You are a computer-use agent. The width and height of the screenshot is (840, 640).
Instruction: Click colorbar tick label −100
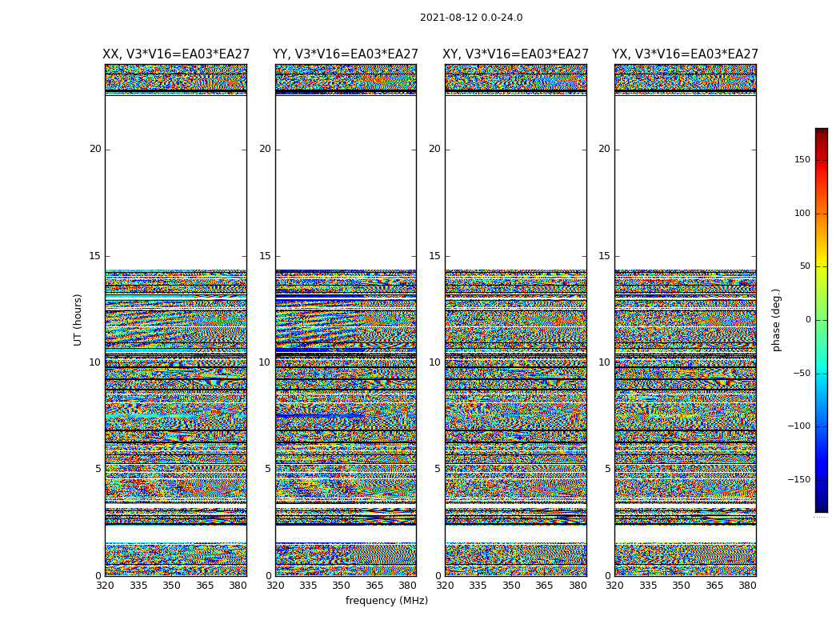(799, 426)
